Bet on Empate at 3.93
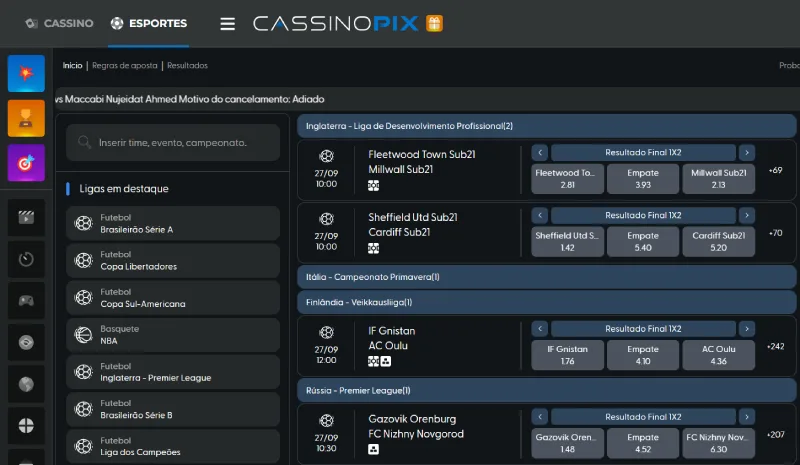The image size is (800, 465). click(x=643, y=179)
